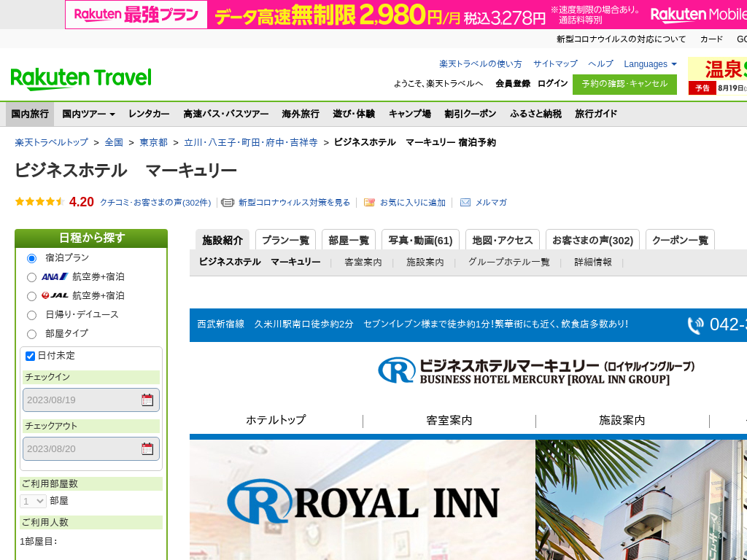Select ANA 航空券+宿泊 radio button

point(31,277)
